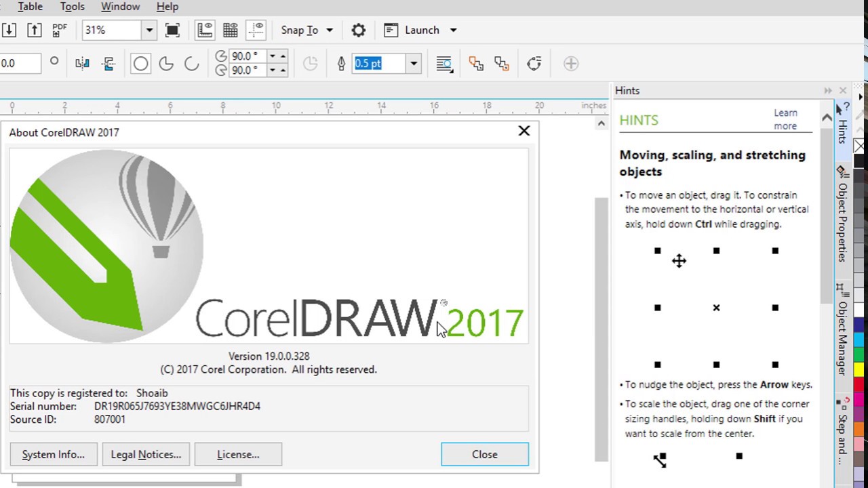Click the Change Direction icon beside the angle fields
The height and width of the screenshot is (488, 868).
pos(310,64)
